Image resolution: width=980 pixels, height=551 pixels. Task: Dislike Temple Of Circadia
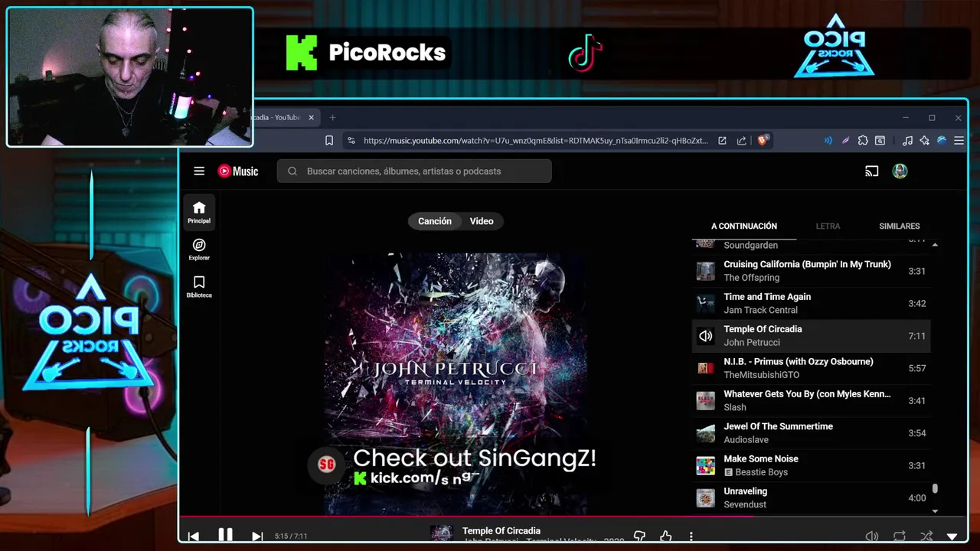tap(639, 536)
